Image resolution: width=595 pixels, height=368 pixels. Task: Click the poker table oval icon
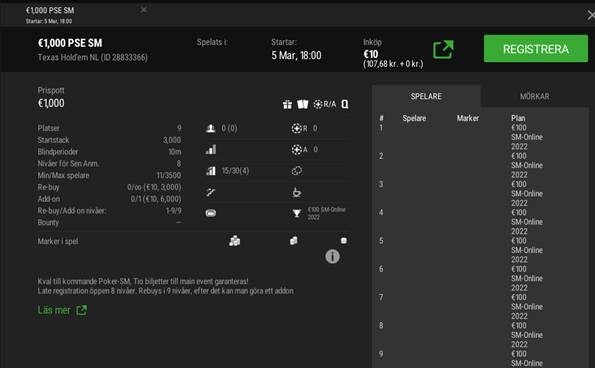[x=211, y=213]
